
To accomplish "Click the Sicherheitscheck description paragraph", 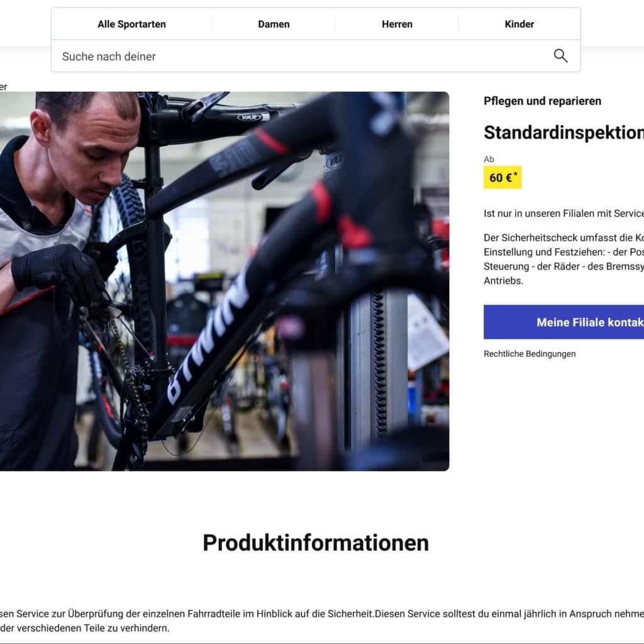I will (564, 259).
